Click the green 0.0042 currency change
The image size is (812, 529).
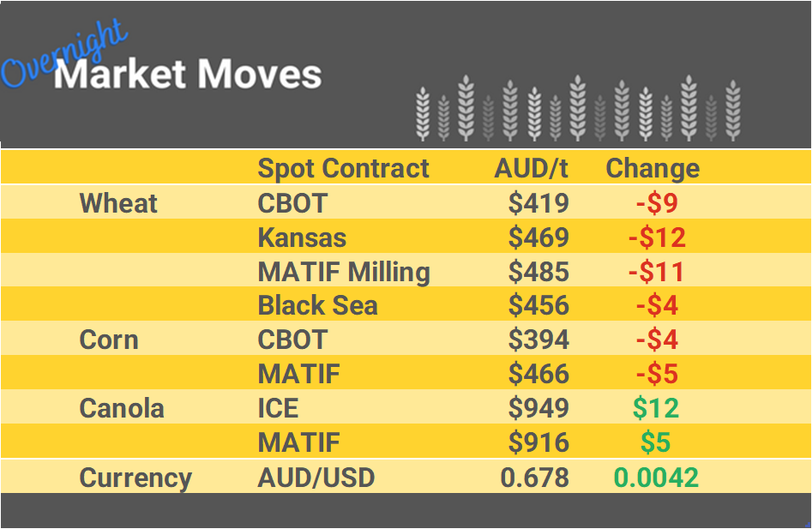[656, 478]
